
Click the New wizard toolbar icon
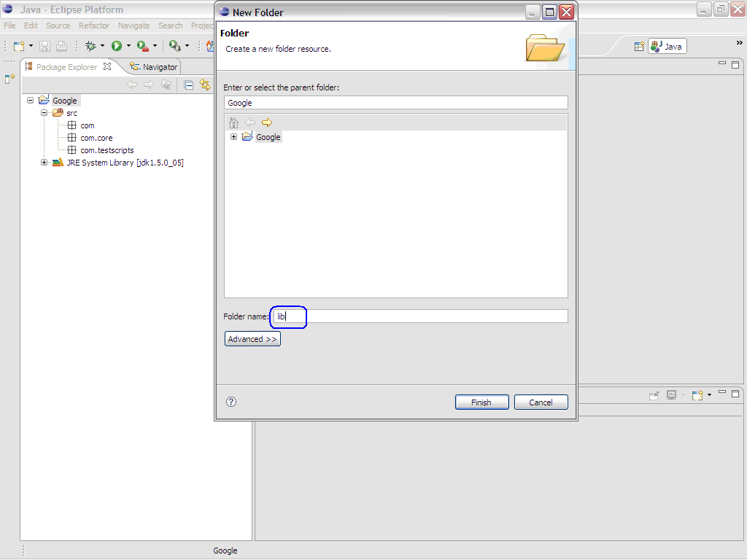click(x=19, y=46)
